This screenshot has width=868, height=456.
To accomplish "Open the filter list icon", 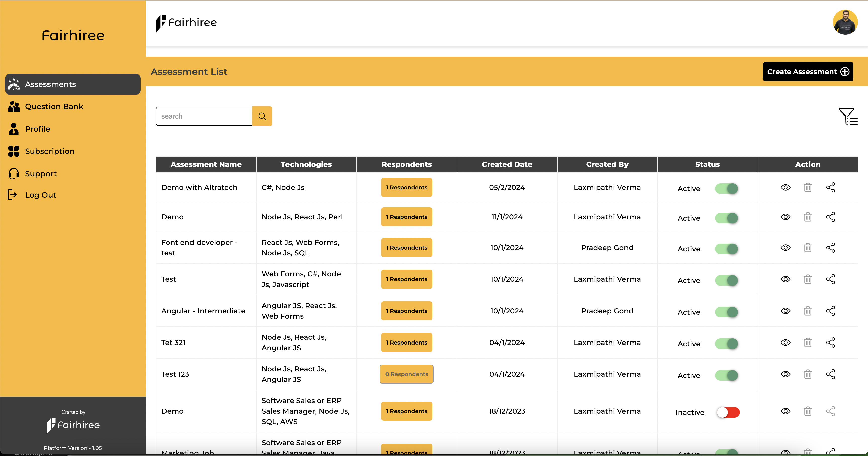I will (848, 117).
